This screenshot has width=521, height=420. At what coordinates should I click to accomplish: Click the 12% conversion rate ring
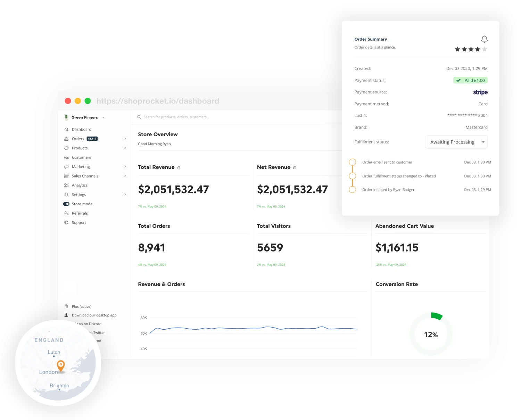tap(431, 334)
